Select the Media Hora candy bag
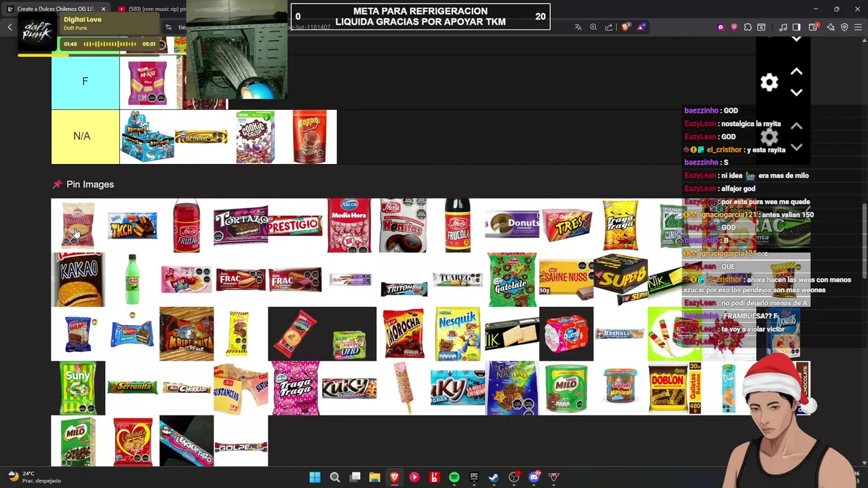Viewport: 868px width, 488px height. 349,225
